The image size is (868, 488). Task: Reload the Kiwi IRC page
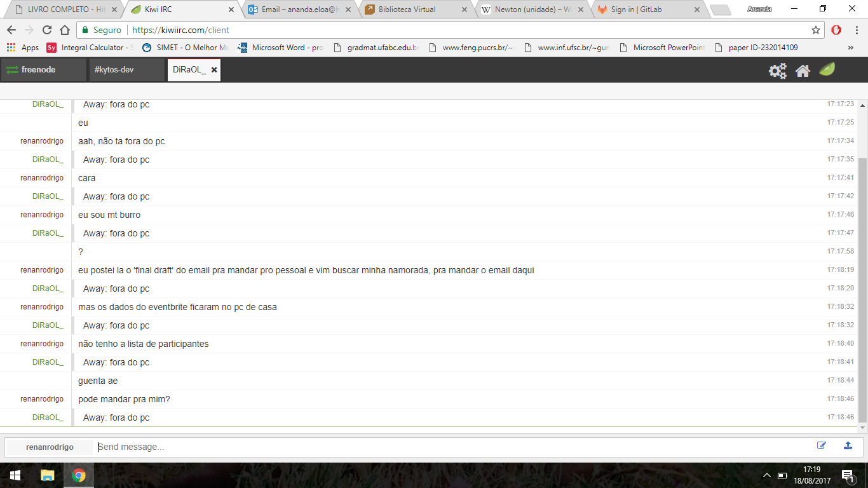47,30
